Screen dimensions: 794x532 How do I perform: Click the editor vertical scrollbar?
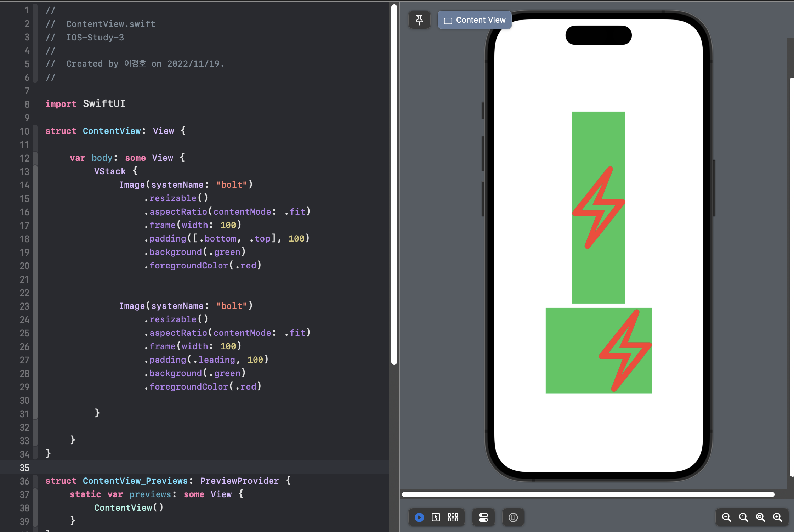[x=394, y=184]
